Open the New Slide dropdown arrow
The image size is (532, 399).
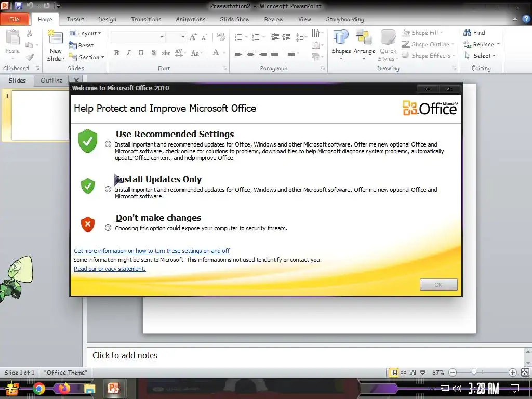point(63,59)
